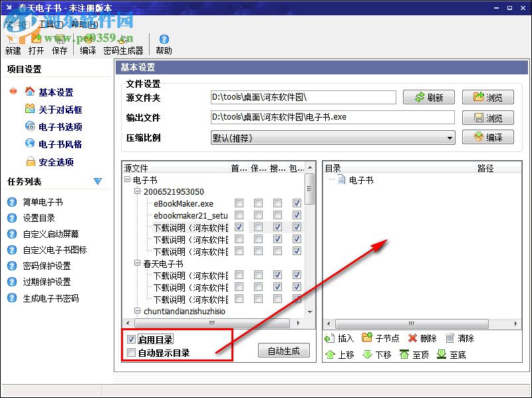
Task: Move the node to bottom with 至底
Action: coord(452,355)
